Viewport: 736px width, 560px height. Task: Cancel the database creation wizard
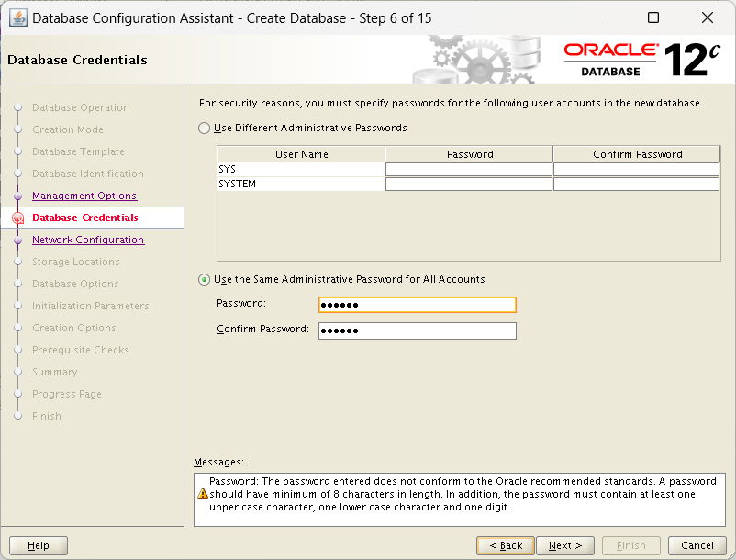click(697, 545)
